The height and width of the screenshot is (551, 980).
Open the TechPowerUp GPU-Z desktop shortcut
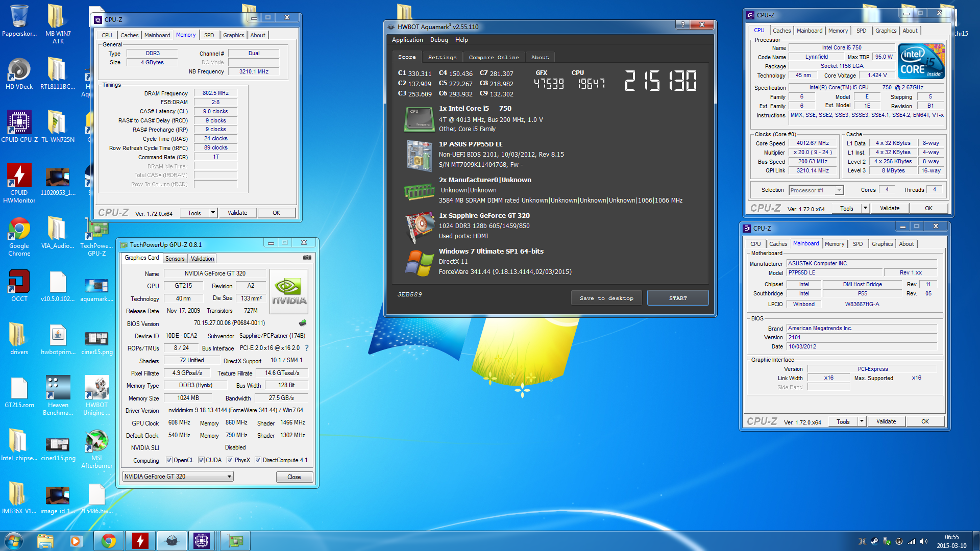click(97, 236)
